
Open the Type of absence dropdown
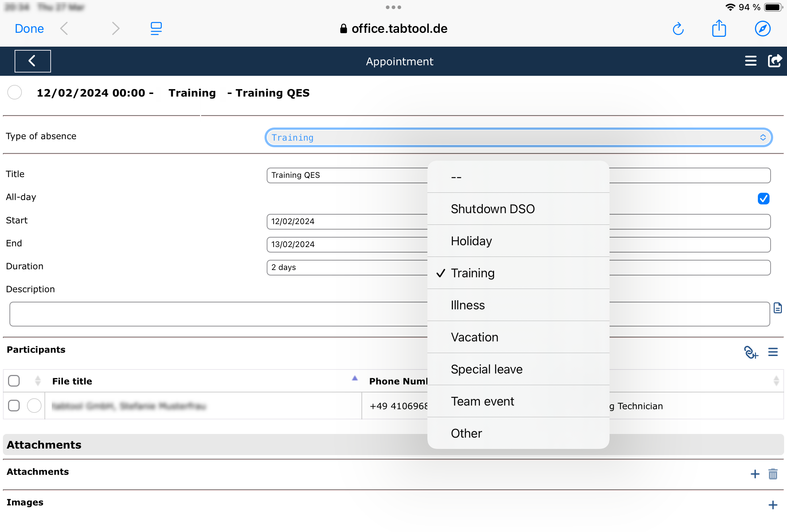pos(518,138)
